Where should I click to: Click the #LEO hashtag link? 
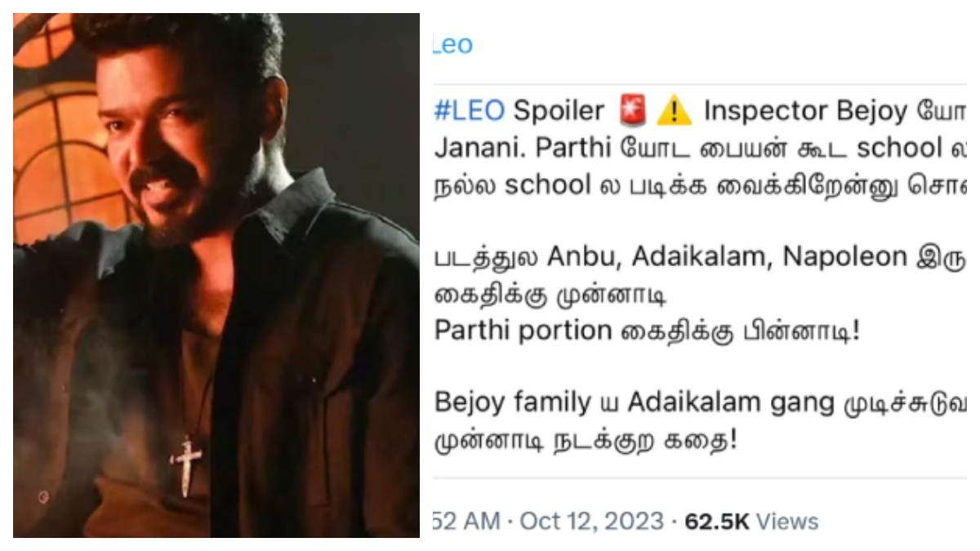pyautogui.click(x=470, y=110)
